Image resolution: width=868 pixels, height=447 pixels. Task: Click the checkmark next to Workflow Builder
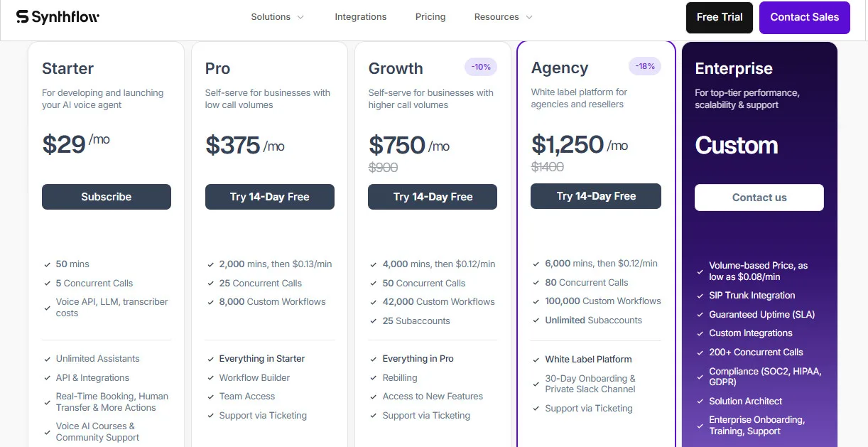coord(211,377)
